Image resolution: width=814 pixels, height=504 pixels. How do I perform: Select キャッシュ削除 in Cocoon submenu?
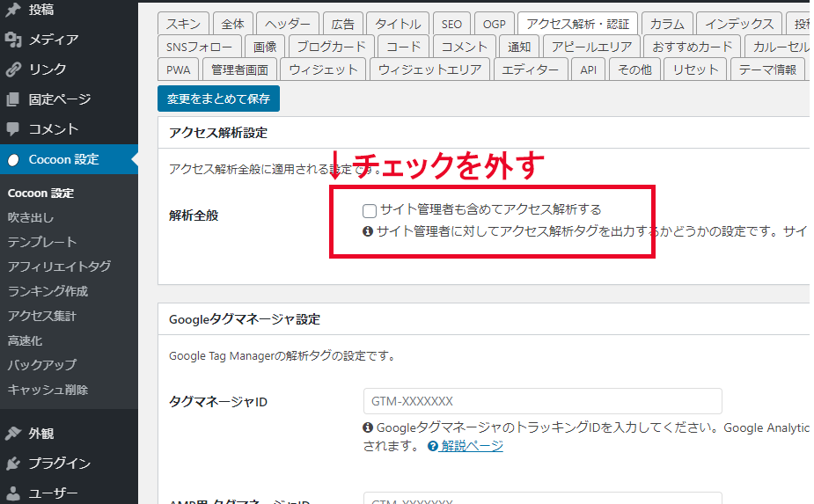tap(48, 390)
